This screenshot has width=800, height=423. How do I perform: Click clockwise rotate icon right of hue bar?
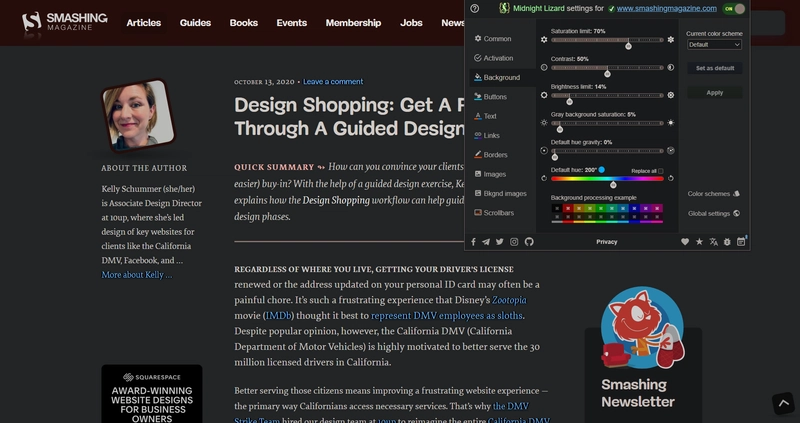coord(670,178)
